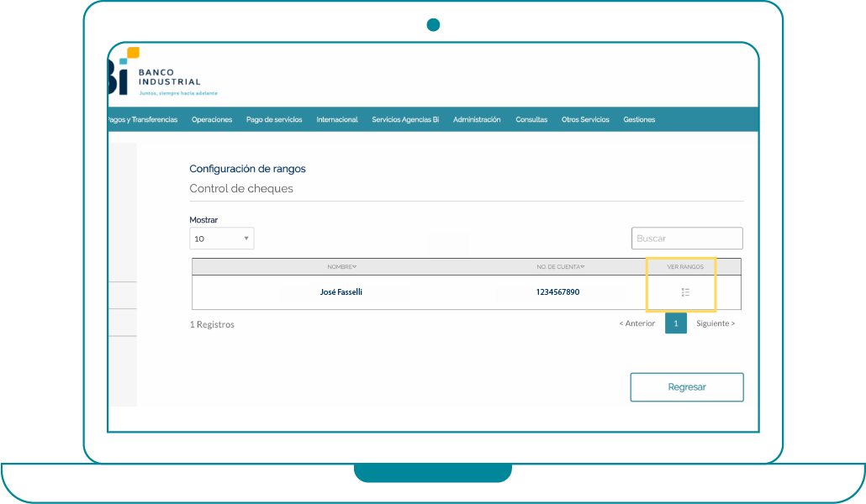This screenshot has height=504, width=866.
Task: Select page 1 in pagination
Action: point(676,323)
